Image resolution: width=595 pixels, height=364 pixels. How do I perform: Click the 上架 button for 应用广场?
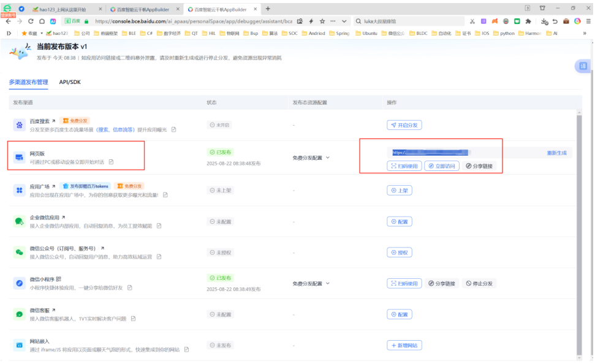tap(399, 190)
